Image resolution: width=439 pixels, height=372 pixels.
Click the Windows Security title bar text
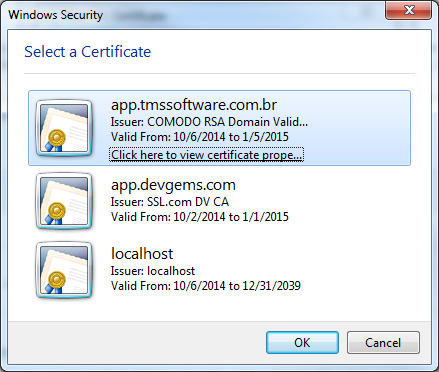point(56,15)
